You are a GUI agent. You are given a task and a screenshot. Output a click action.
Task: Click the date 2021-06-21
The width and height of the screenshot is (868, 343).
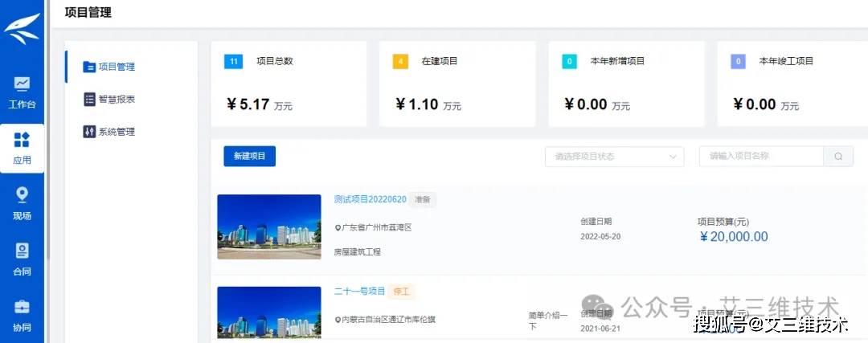pyautogui.click(x=600, y=329)
